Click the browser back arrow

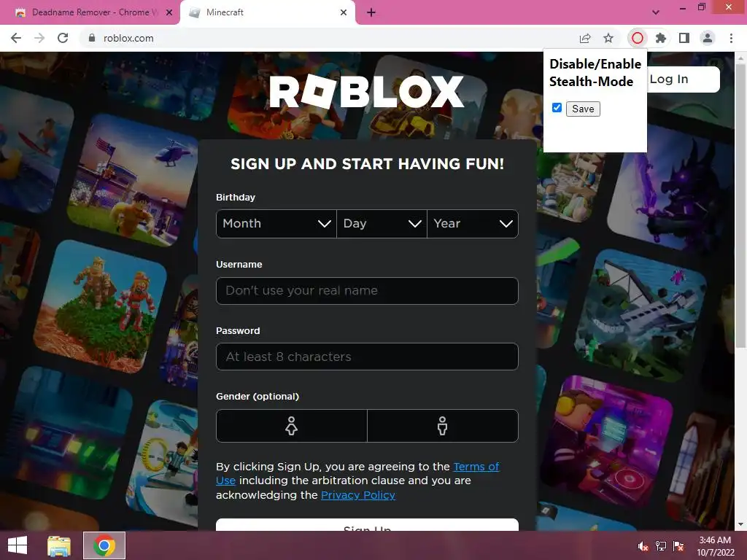click(16, 38)
